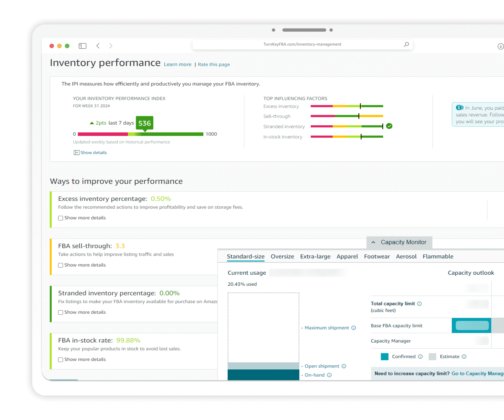Go back using the browser back arrow

(x=98, y=46)
